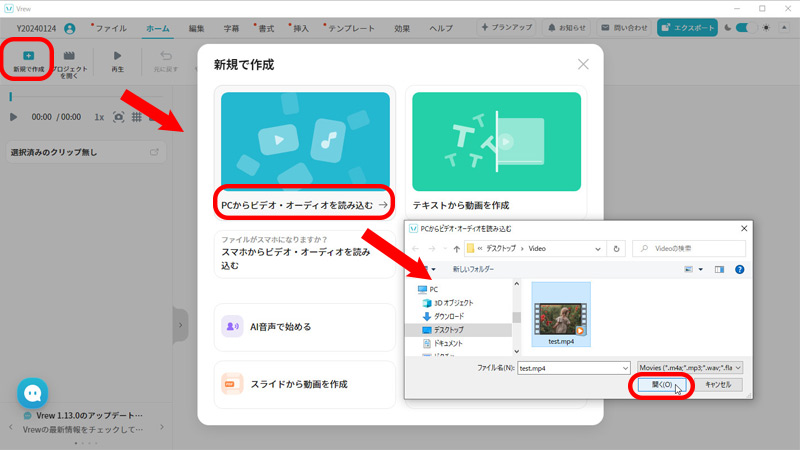The width and height of the screenshot is (800, 450).
Task: Click the screenshot capture icon in preview controls
Action: [118, 117]
